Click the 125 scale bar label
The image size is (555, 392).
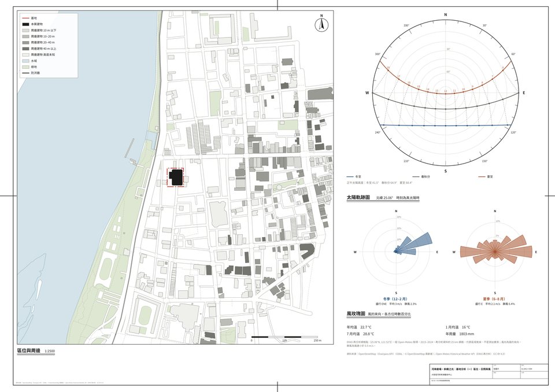284,341
